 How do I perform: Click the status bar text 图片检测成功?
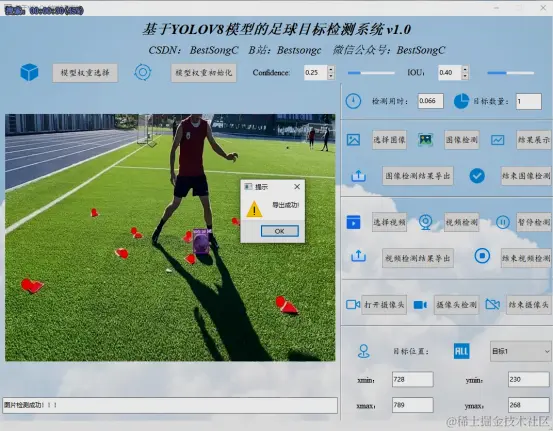[x=30, y=405]
